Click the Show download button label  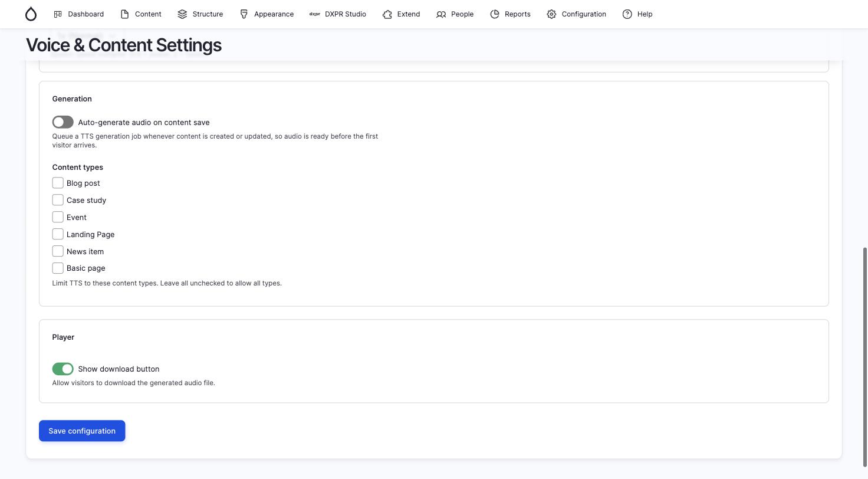click(x=119, y=369)
